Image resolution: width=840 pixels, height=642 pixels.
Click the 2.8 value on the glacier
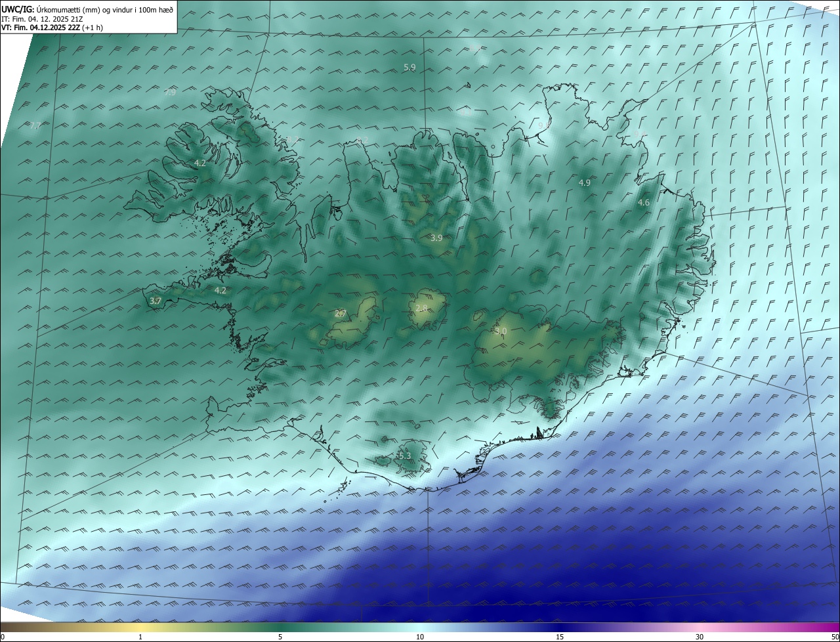422,308
